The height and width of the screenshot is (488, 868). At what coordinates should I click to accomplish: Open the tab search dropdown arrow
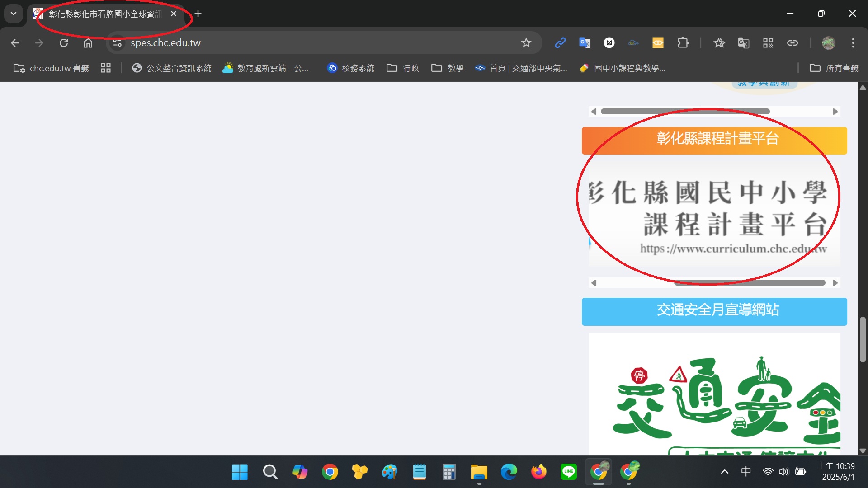pyautogui.click(x=14, y=14)
